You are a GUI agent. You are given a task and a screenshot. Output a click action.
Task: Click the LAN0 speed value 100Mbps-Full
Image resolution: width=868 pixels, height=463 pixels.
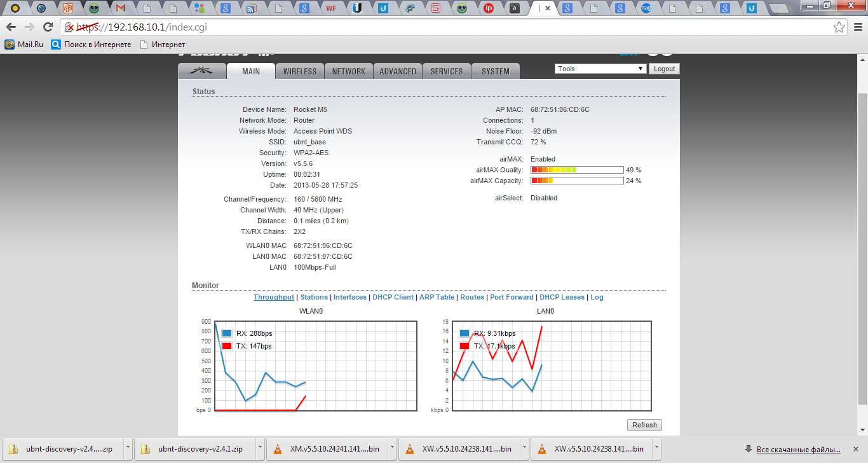(315, 267)
